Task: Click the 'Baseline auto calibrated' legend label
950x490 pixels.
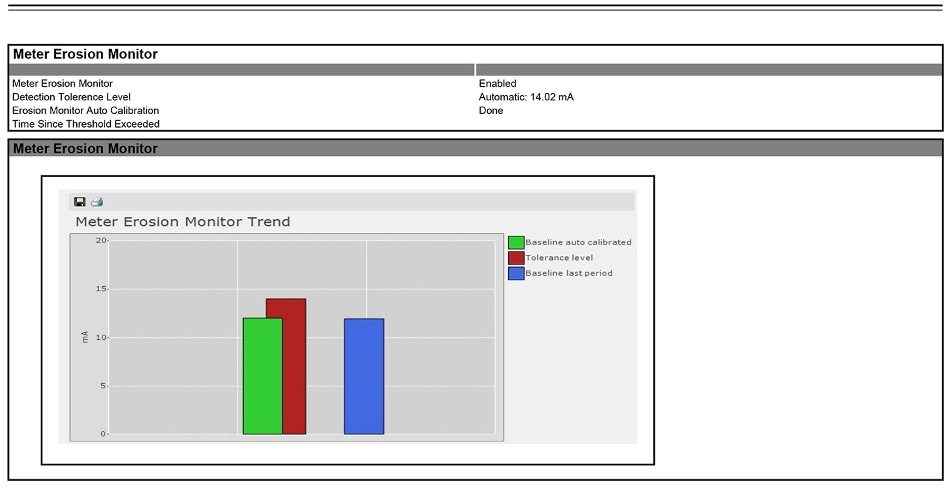Action: click(x=578, y=242)
